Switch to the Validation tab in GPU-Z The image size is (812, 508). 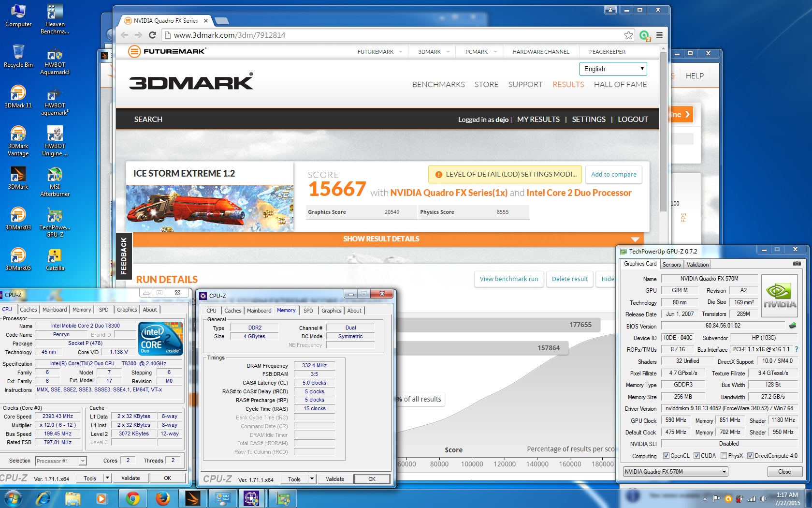(x=697, y=264)
